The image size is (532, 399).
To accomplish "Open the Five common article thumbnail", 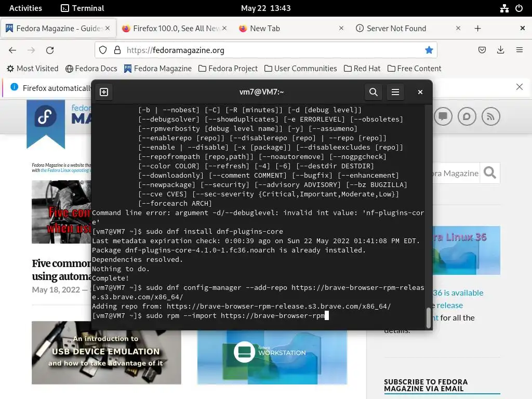I will point(61,212).
